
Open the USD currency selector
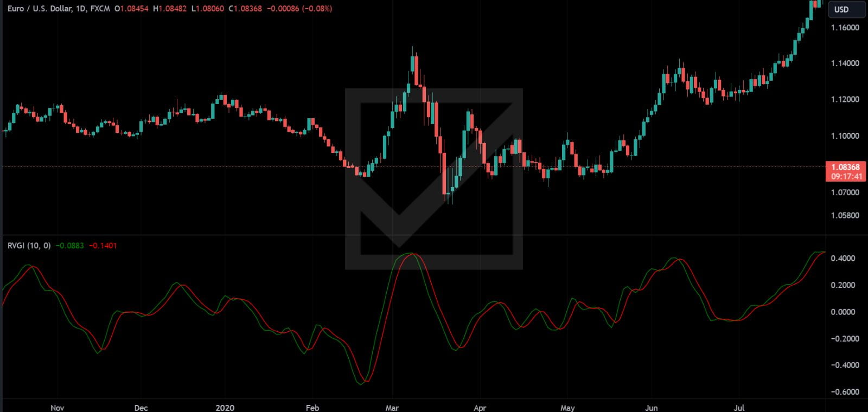pyautogui.click(x=847, y=9)
